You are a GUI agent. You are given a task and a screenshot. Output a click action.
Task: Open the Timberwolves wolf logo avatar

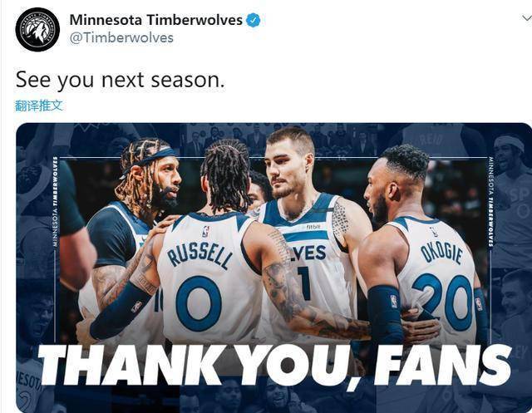[x=37, y=30]
